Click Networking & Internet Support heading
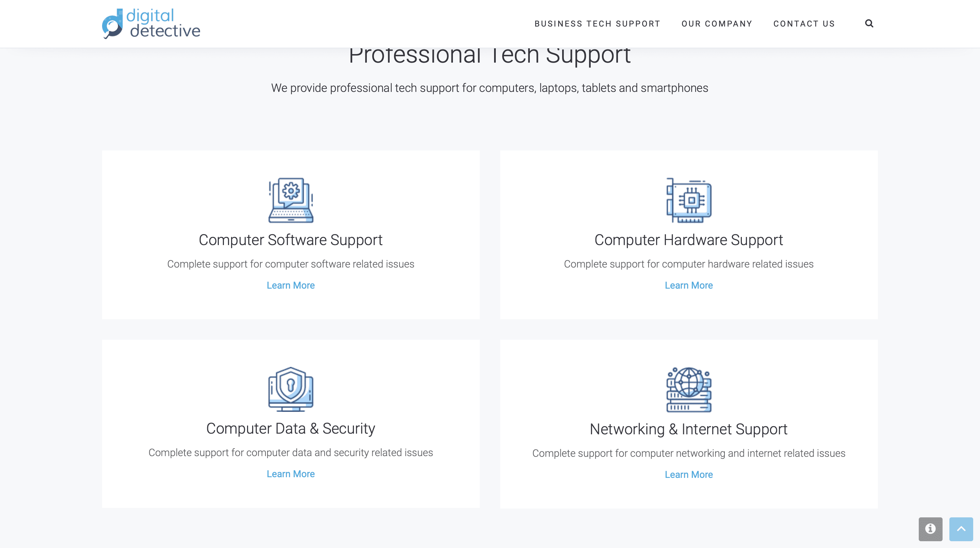The height and width of the screenshot is (548, 980). [x=689, y=429]
